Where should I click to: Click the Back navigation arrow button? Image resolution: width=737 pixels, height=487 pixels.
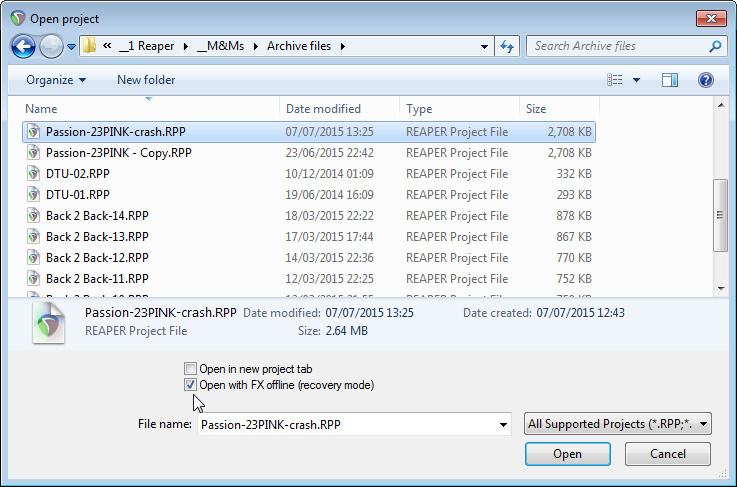point(23,46)
